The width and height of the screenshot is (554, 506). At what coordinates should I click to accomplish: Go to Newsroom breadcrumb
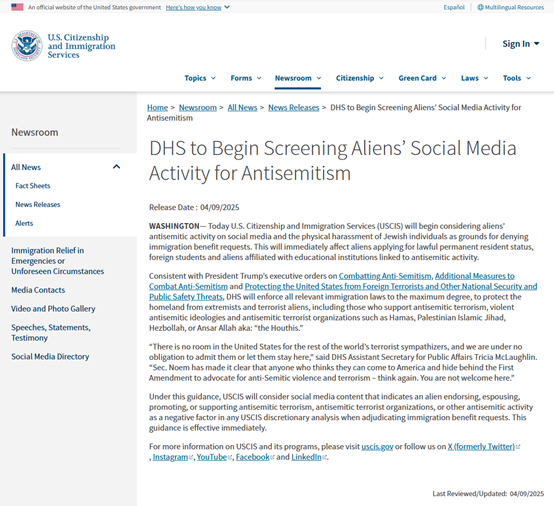coord(198,107)
